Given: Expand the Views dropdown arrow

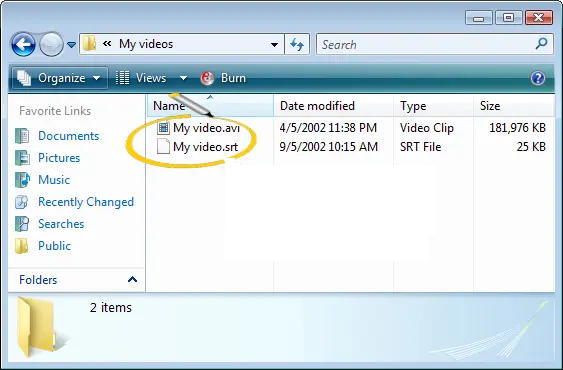Looking at the screenshot, I should pyautogui.click(x=183, y=78).
